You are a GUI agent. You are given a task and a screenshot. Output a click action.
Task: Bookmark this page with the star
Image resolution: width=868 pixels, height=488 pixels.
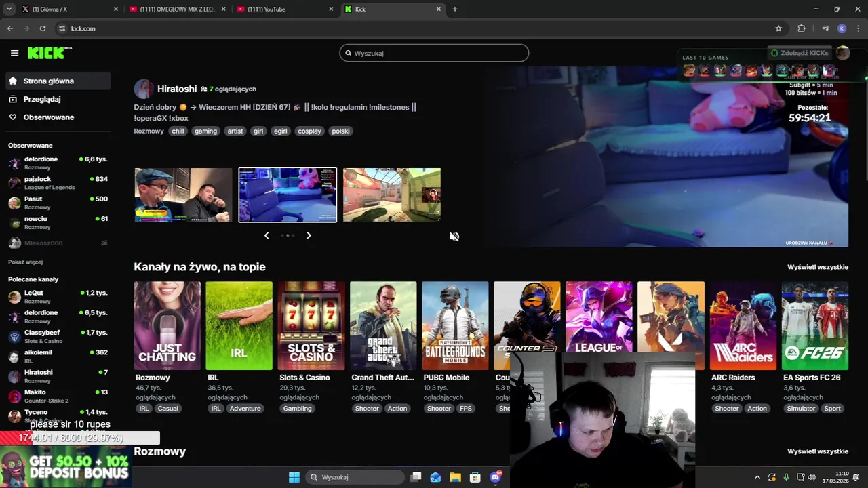(x=778, y=28)
